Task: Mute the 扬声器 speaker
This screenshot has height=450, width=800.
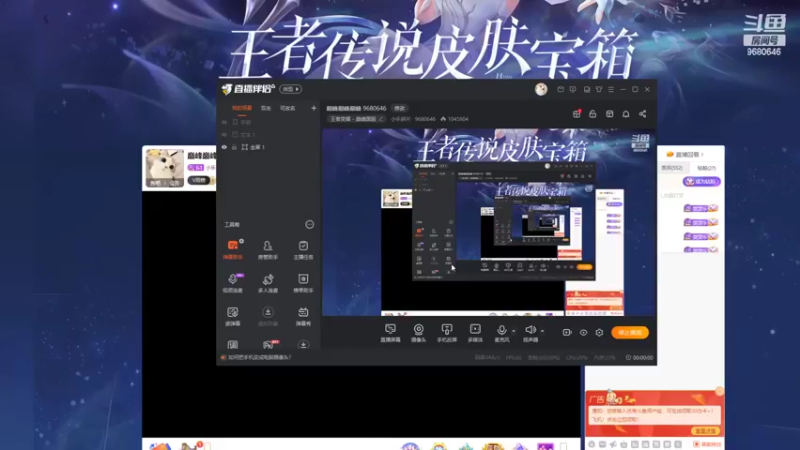Action: coord(531,333)
